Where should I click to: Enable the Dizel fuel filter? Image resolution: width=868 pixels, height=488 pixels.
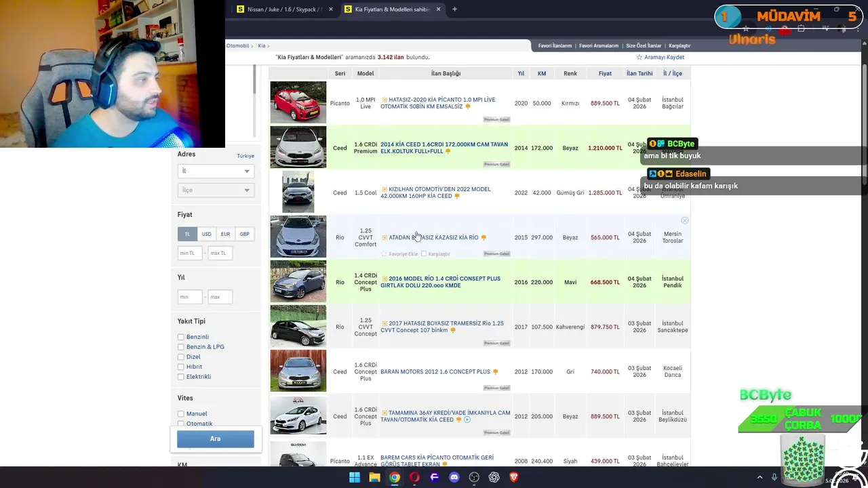click(x=181, y=357)
